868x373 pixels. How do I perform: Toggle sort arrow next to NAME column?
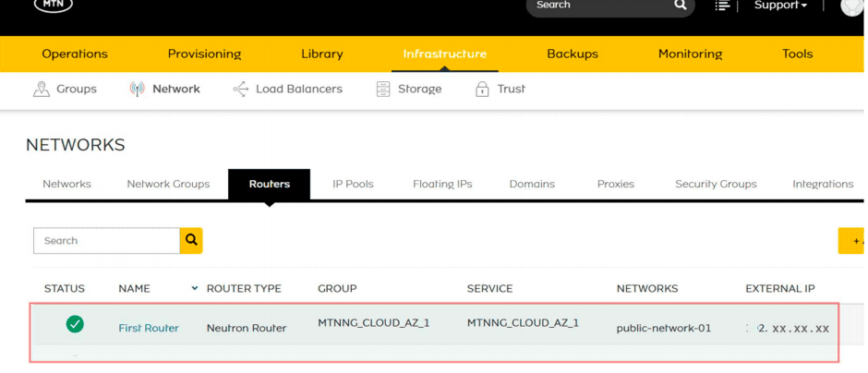click(194, 288)
